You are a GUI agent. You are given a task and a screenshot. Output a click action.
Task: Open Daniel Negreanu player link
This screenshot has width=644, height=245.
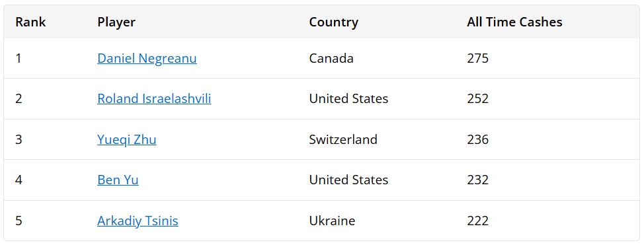[x=147, y=58]
